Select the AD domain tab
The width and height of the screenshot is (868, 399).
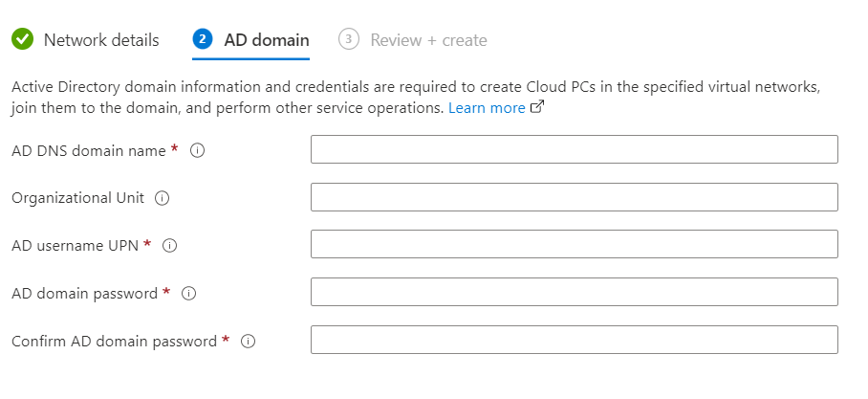(x=266, y=40)
